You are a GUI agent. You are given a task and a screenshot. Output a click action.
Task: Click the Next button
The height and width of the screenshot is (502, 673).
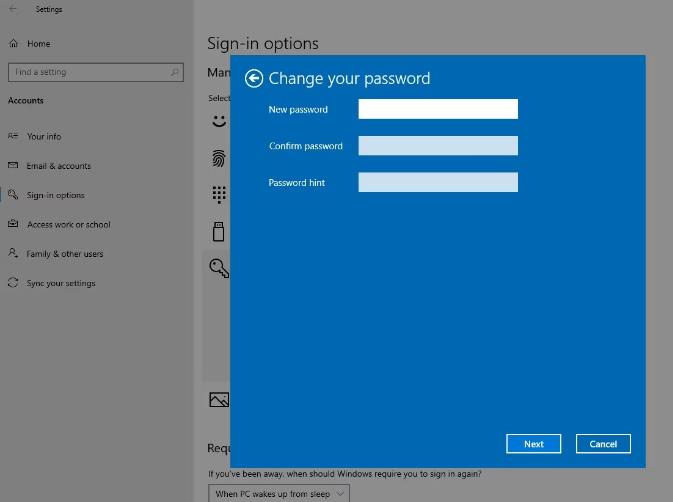(534, 444)
